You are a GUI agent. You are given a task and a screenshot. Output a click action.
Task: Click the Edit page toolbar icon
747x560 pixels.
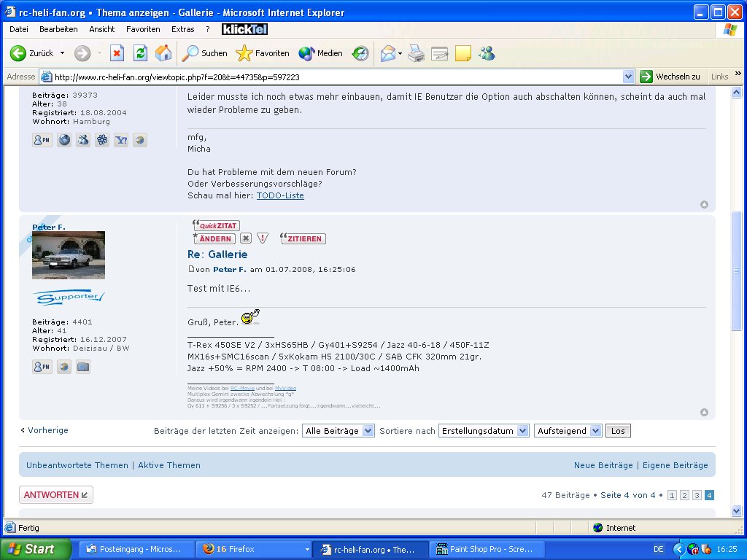tap(440, 53)
